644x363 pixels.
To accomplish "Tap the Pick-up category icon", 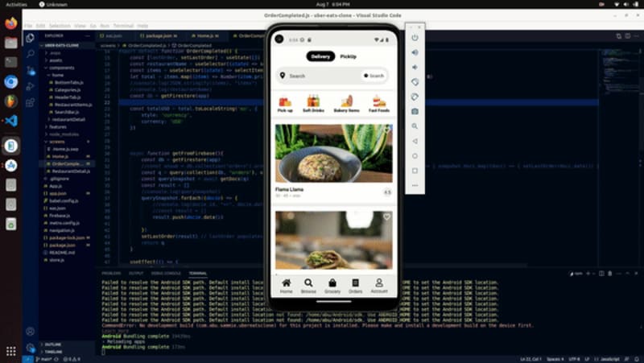I will 285,104.
